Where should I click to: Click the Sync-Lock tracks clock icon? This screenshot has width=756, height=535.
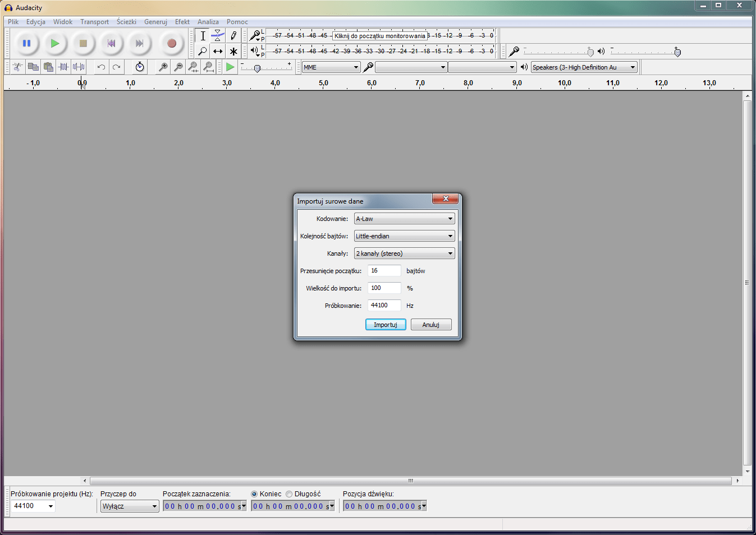click(140, 67)
